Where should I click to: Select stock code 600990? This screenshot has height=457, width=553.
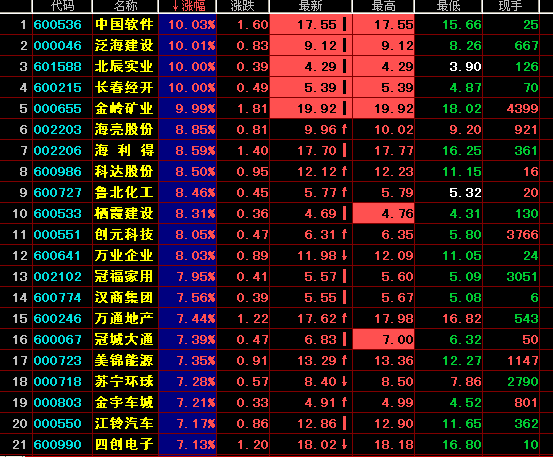[x=57, y=444]
